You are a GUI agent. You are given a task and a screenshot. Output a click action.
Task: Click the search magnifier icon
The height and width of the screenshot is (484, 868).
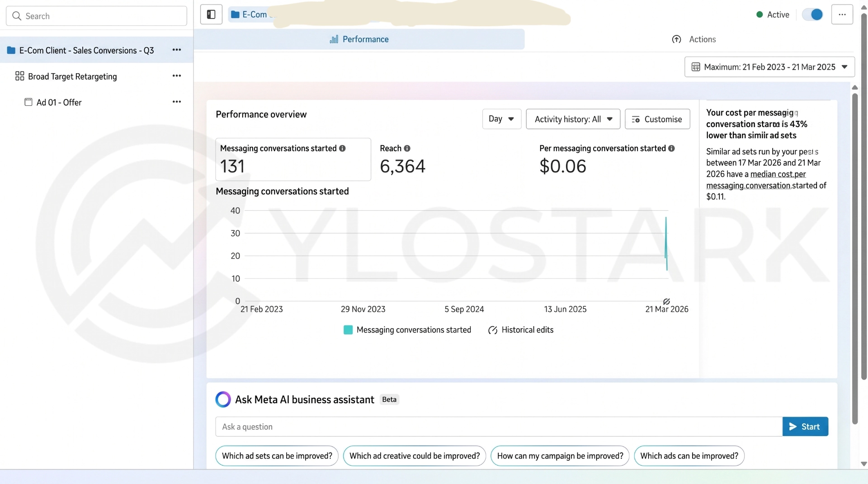17,16
